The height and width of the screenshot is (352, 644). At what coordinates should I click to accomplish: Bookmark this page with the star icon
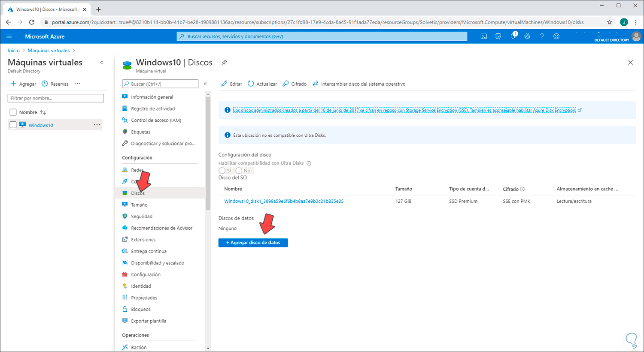pyautogui.click(x=610, y=22)
